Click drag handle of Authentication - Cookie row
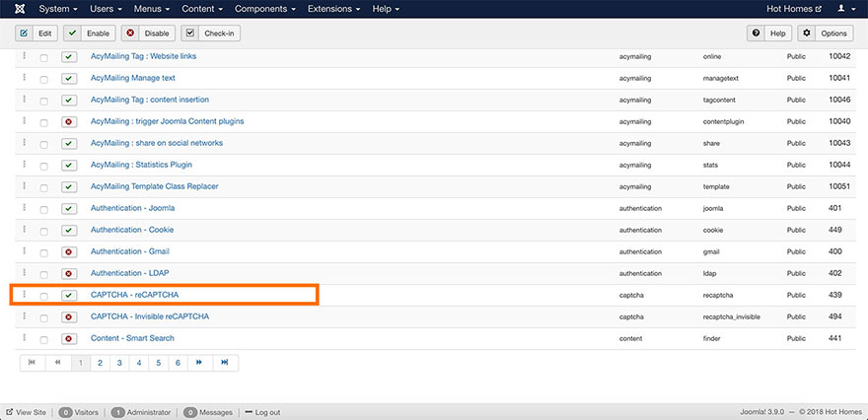Image resolution: width=868 pixels, height=420 pixels. pyautogui.click(x=25, y=229)
